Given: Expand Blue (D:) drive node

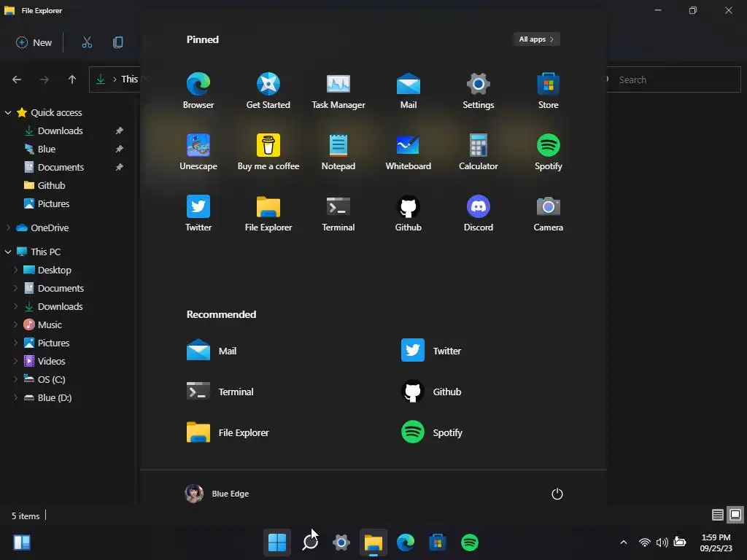Looking at the screenshot, I should 15,397.
